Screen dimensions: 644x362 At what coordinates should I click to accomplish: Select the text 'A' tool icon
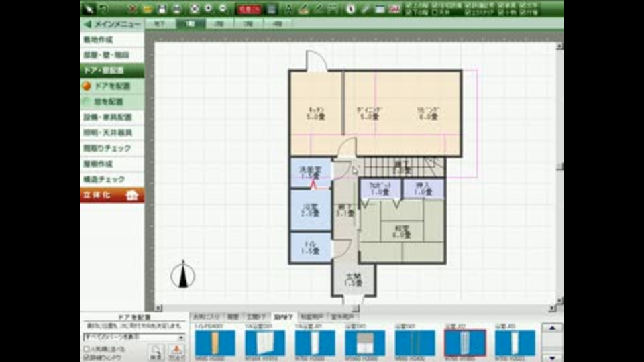pos(288,9)
